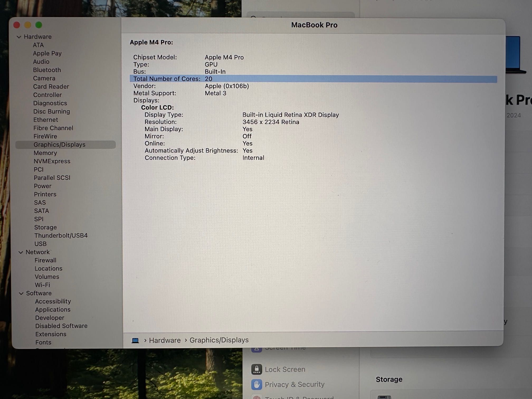
Task: Collapse the Network section chevron
Action: click(x=21, y=252)
